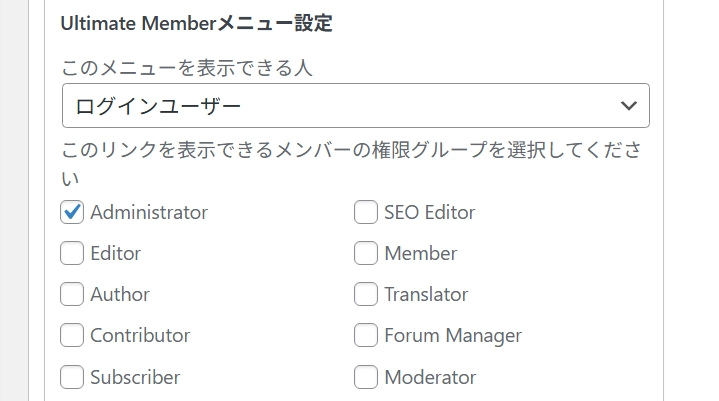The height and width of the screenshot is (401, 719).
Task: Check the Translator checkbox
Action: [366, 294]
